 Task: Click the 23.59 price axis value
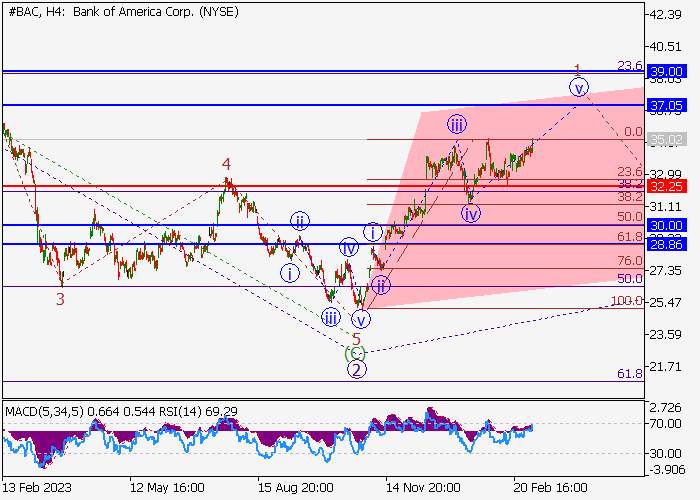pos(665,334)
